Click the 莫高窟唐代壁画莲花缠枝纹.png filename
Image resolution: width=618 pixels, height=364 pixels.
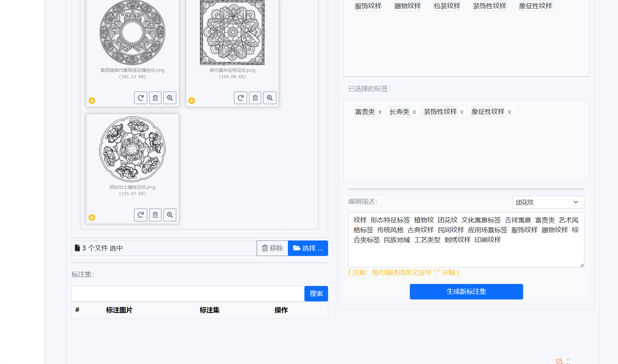click(132, 70)
